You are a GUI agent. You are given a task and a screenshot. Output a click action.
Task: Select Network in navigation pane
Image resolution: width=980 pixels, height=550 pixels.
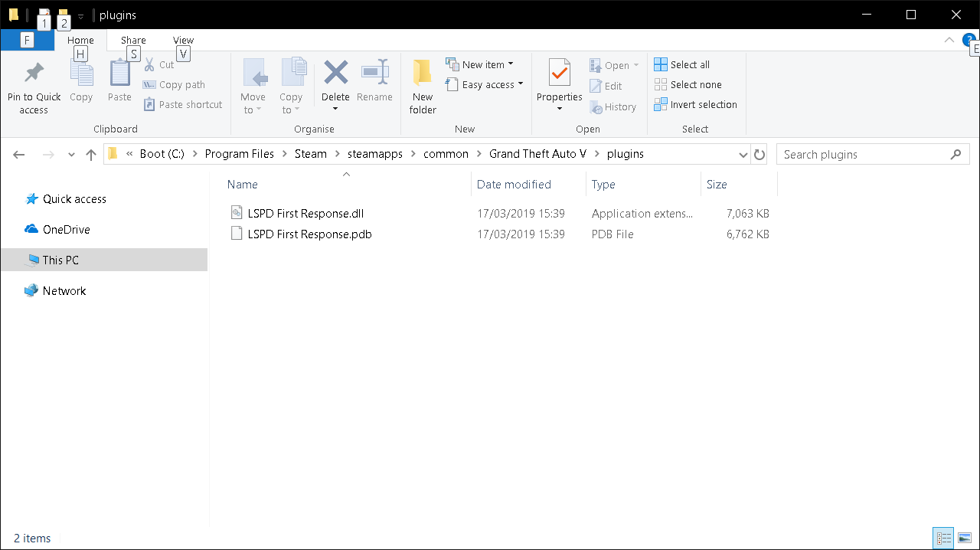tap(64, 290)
